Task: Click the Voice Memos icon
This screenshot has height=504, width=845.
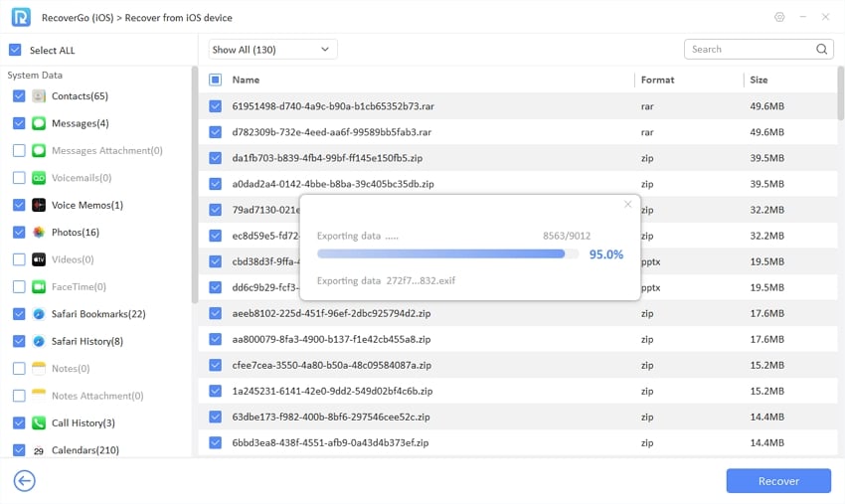Action: coord(39,205)
